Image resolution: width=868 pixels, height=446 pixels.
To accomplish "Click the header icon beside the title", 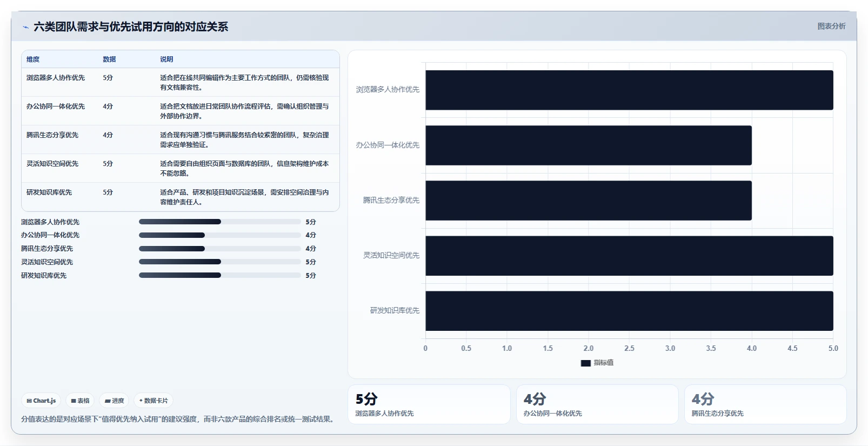I will tap(25, 27).
